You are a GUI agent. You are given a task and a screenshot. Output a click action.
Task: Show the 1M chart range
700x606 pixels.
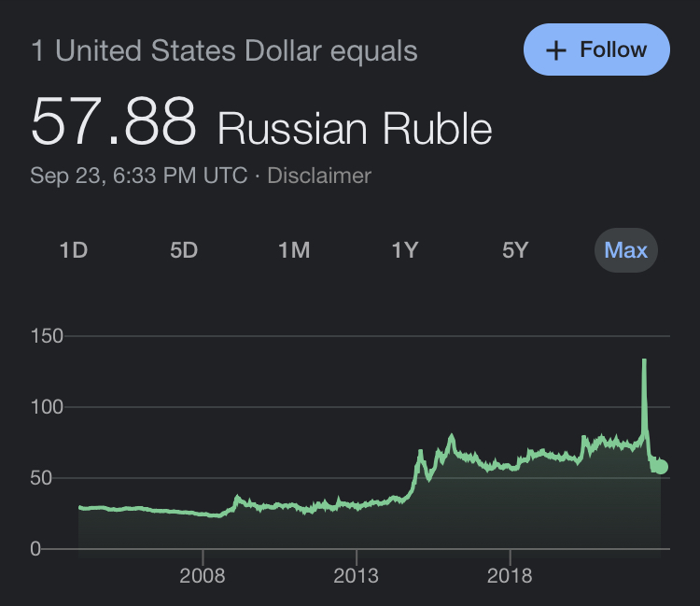tap(294, 250)
